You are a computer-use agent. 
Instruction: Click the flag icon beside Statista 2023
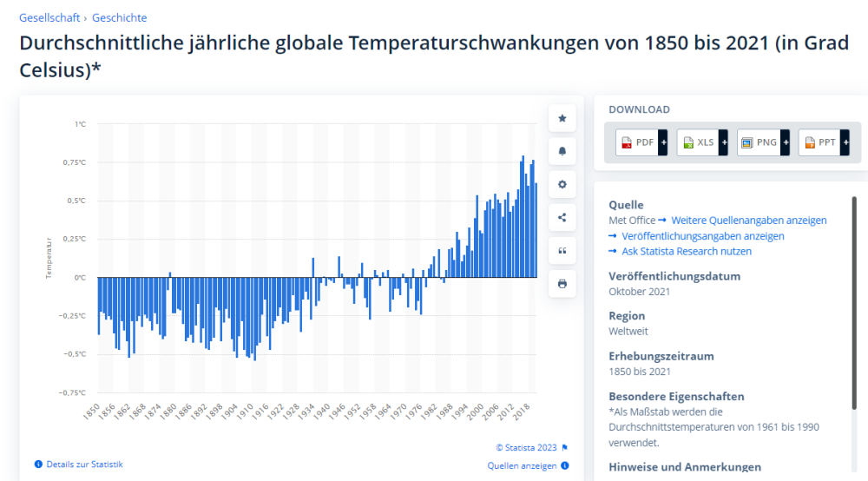(565, 448)
